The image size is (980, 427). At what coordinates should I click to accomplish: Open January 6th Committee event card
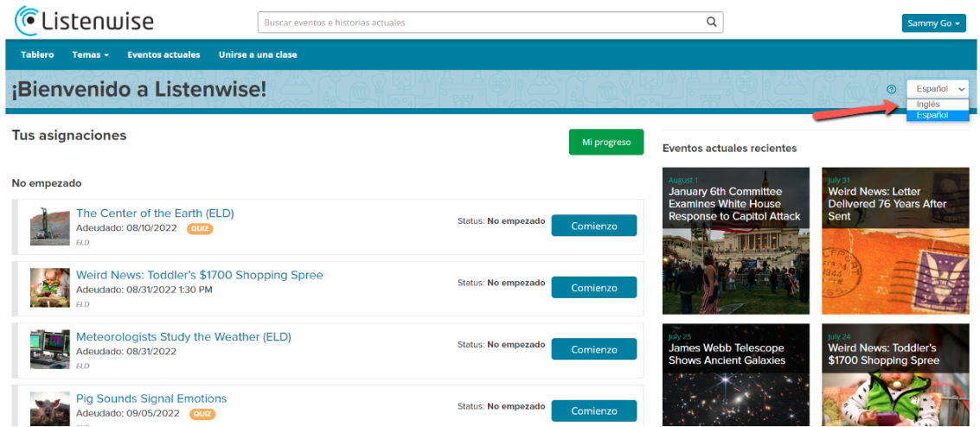[x=735, y=240]
